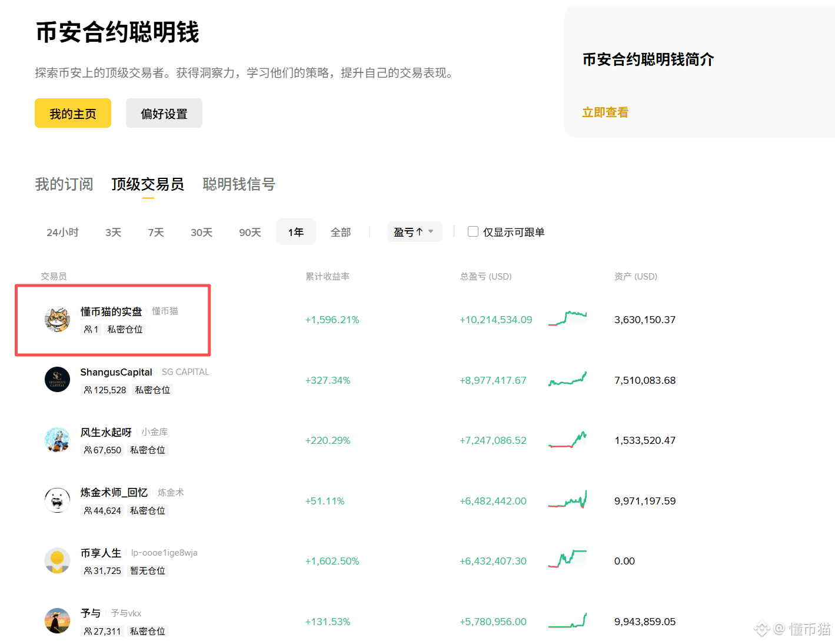Click follower count icon for 币享人生

click(88, 571)
